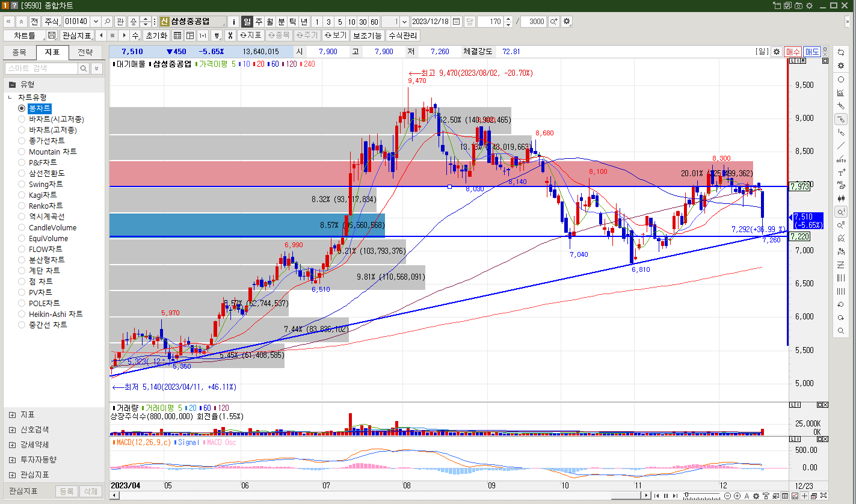Screen dimensions: 856x504
Task: Select the candlestick pattern tool
Action: 841,198
